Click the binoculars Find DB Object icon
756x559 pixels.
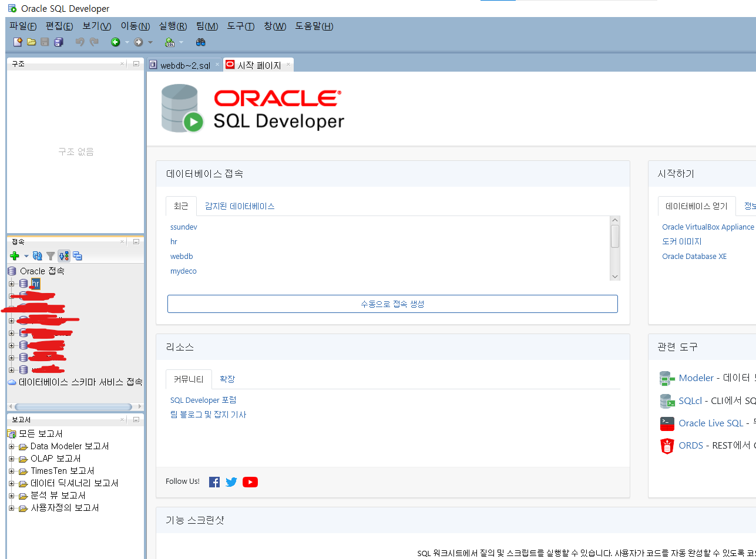click(200, 42)
